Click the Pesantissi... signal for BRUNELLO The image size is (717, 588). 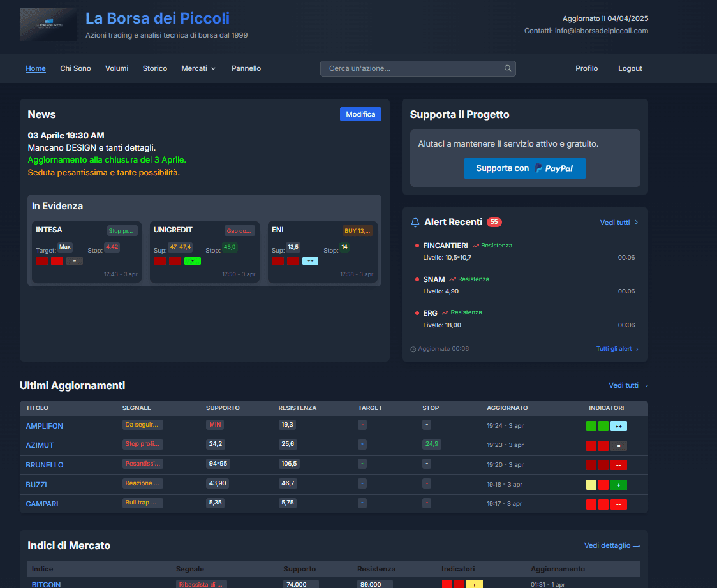pos(143,464)
